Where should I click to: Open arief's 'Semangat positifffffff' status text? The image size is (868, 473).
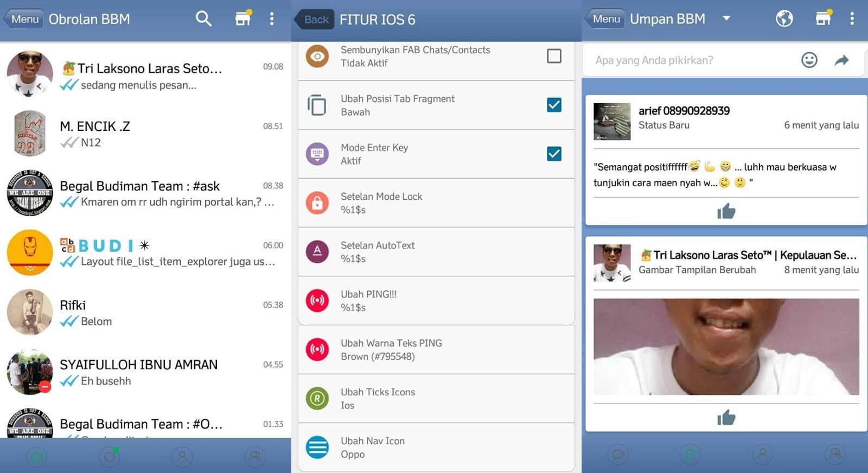(x=715, y=174)
